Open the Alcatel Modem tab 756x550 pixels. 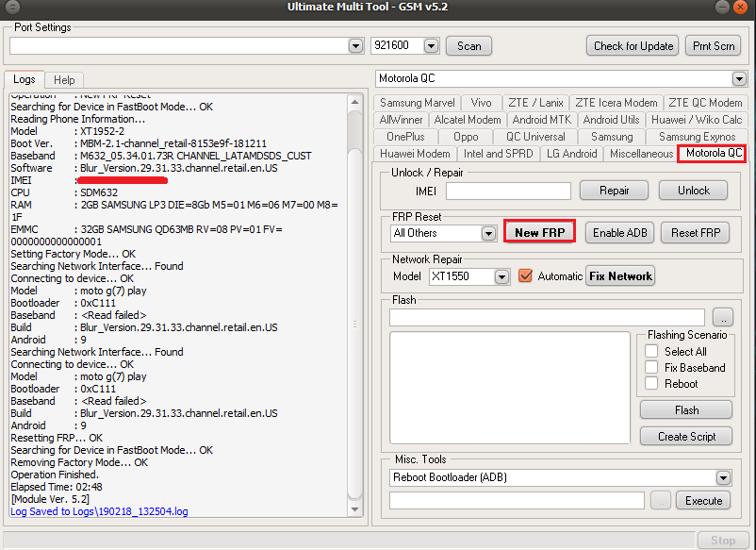pyautogui.click(x=468, y=120)
